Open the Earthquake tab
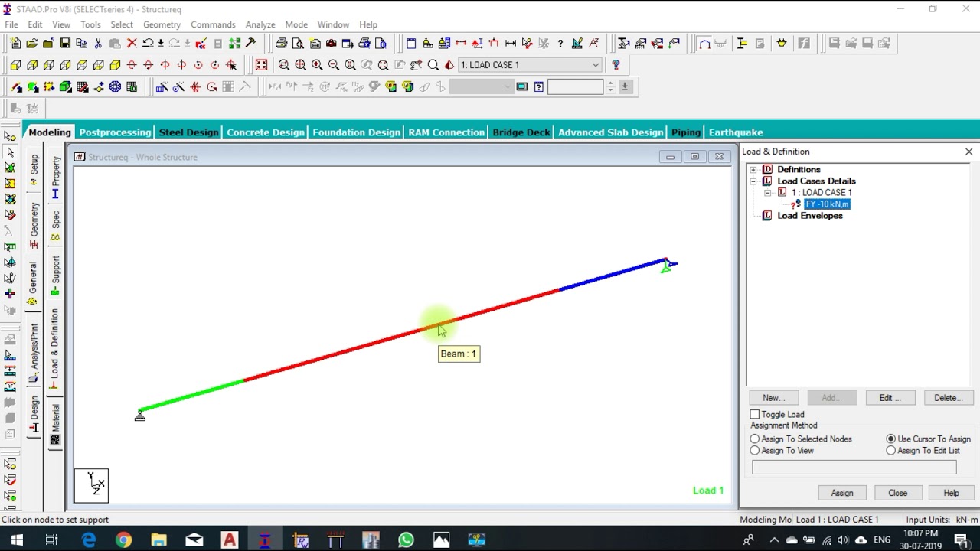 click(x=736, y=132)
